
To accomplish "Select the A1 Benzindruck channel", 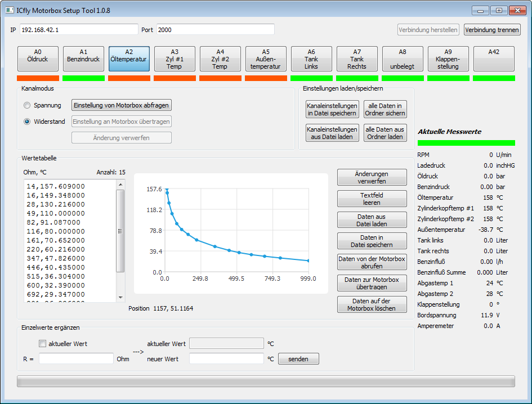I will pos(83,59).
